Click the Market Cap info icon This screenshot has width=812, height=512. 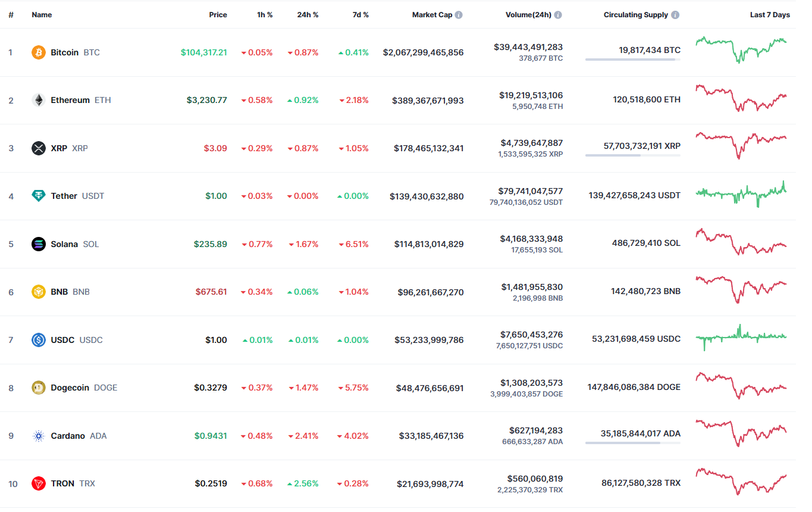click(x=459, y=15)
